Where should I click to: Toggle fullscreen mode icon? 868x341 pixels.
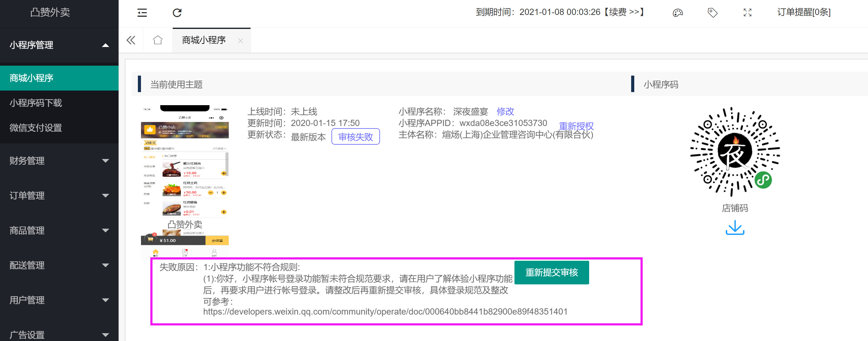747,13
